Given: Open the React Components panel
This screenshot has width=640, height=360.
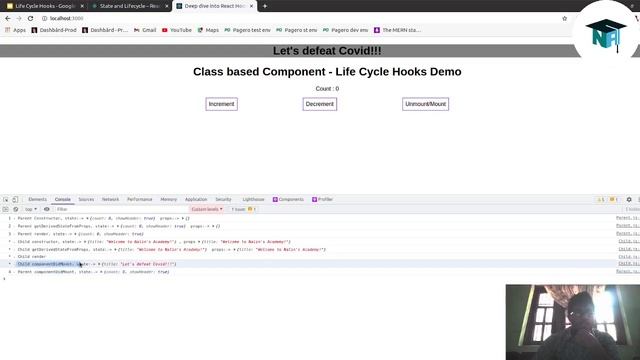Looking at the screenshot, I should point(288,200).
